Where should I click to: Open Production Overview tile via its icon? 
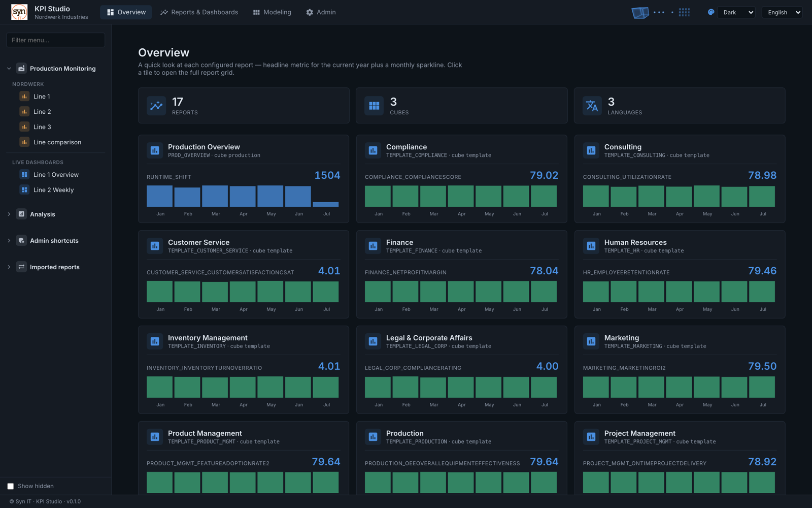point(155,150)
